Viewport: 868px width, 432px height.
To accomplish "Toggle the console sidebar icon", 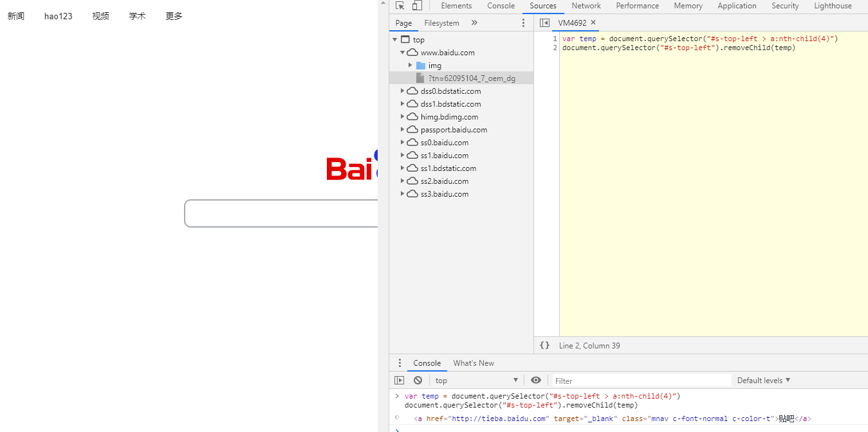I will [x=399, y=380].
